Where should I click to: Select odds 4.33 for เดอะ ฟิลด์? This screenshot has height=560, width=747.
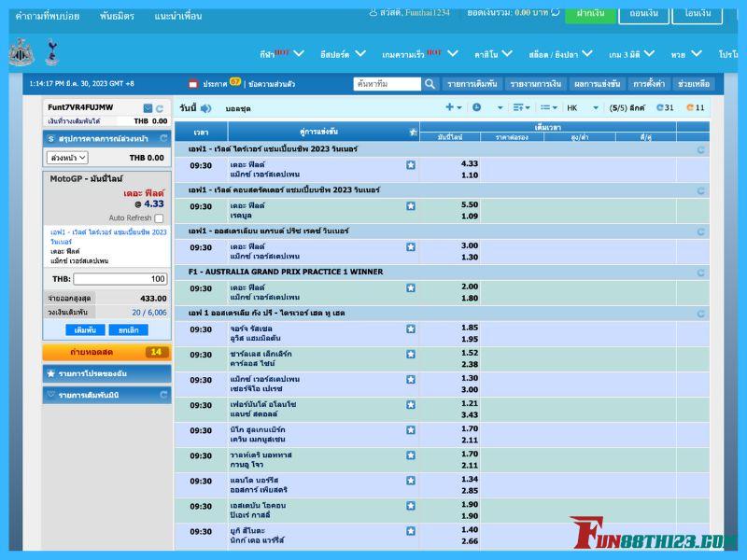[470, 163]
